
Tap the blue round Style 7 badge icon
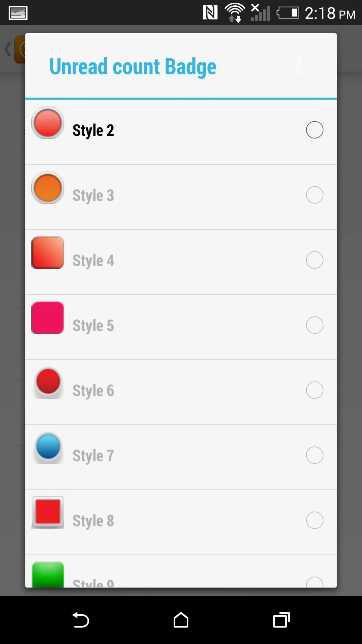48,448
